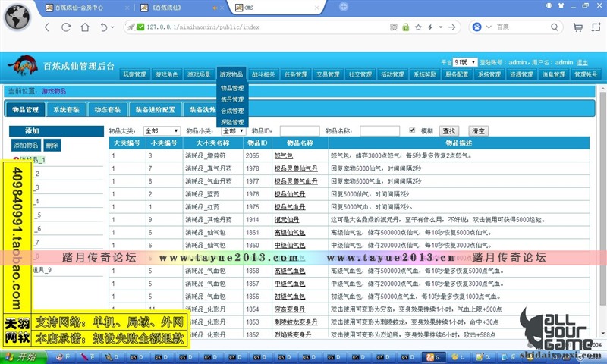Select 炼丹管理 from the dropdown menu

coord(232,99)
